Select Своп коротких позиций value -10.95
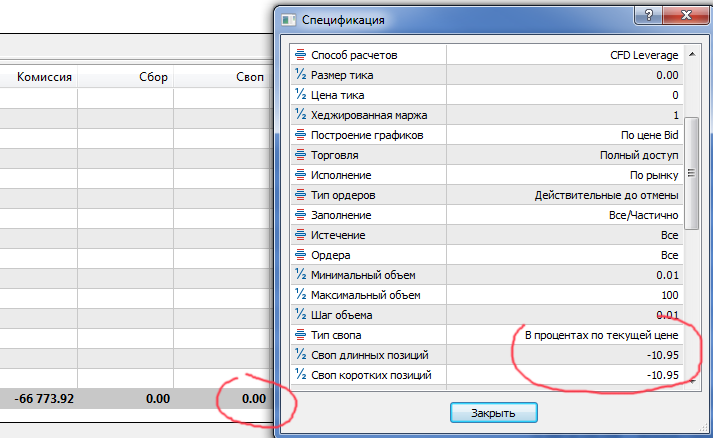This screenshot has height=438, width=713. (x=663, y=375)
